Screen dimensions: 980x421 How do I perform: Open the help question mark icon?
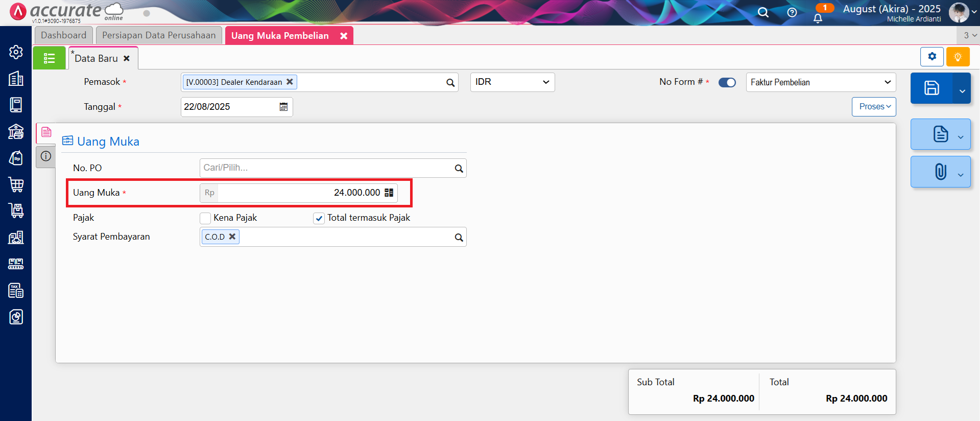(792, 12)
